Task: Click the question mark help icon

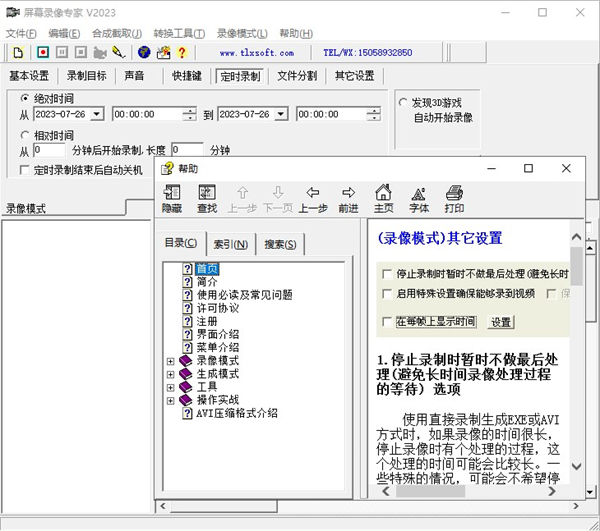Action: click(182, 52)
